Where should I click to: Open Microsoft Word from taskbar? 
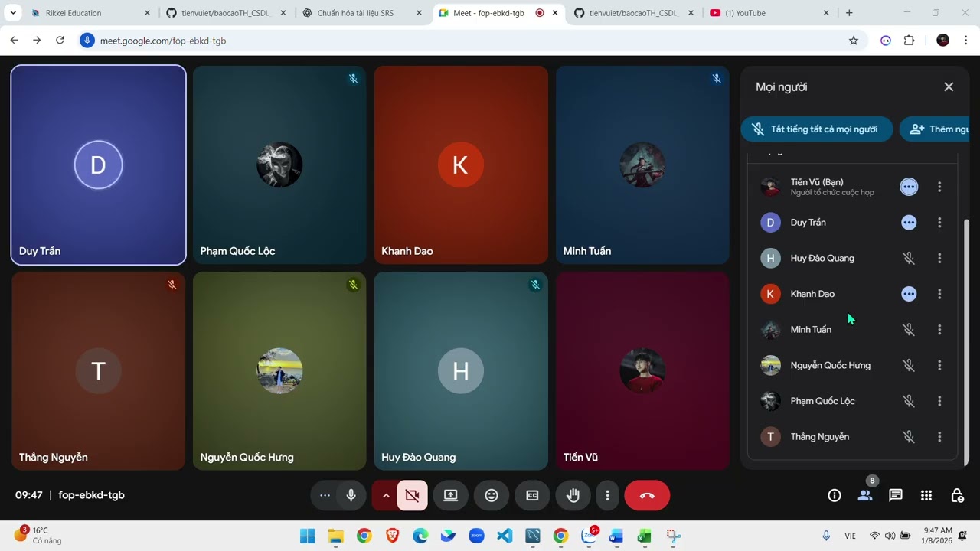tap(616, 536)
